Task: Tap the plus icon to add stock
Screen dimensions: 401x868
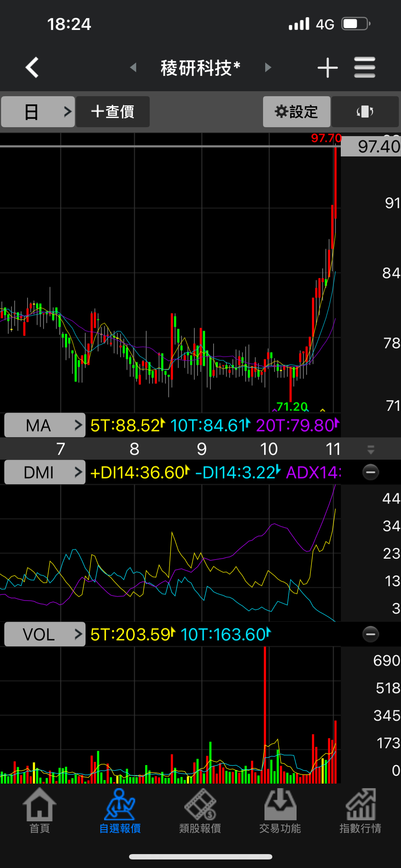Action: point(327,67)
